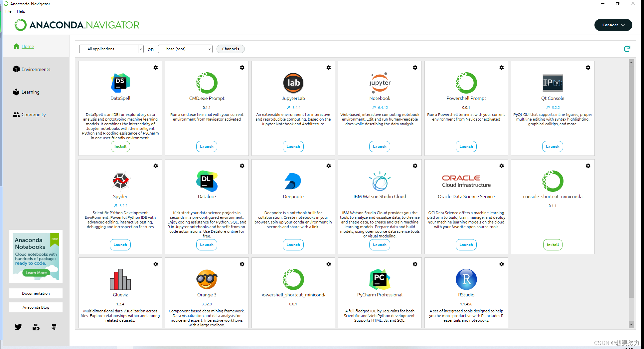Open the File menu
The image size is (644, 349).
(x=8, y=11)
